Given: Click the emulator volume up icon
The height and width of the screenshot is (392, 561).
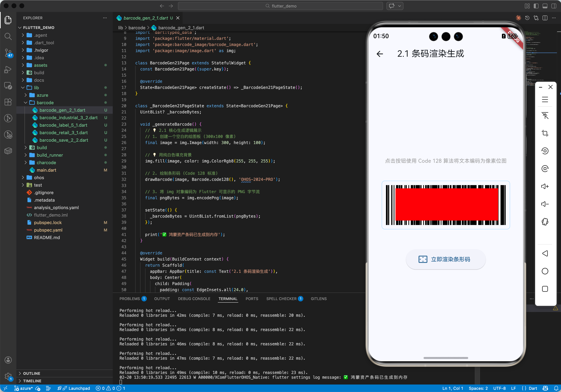Looking at the screenshot, I should pyautogui.click(x=545, y=186).
